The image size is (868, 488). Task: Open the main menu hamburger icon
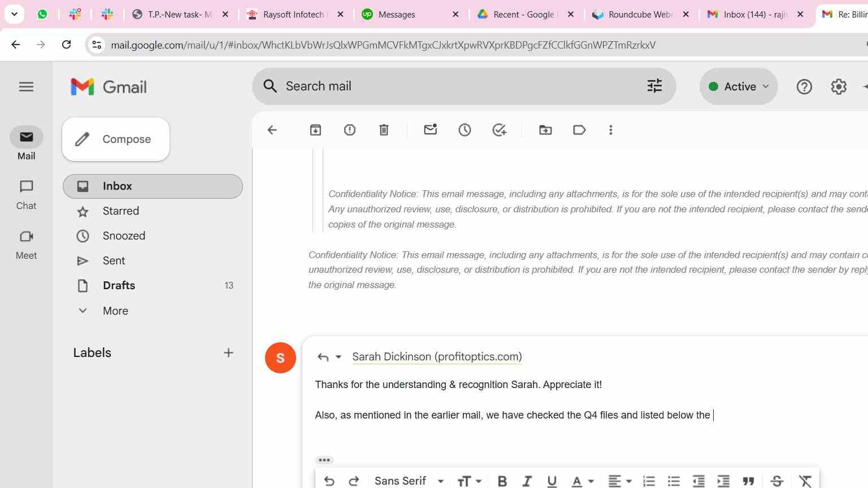(x=26, y=87)
